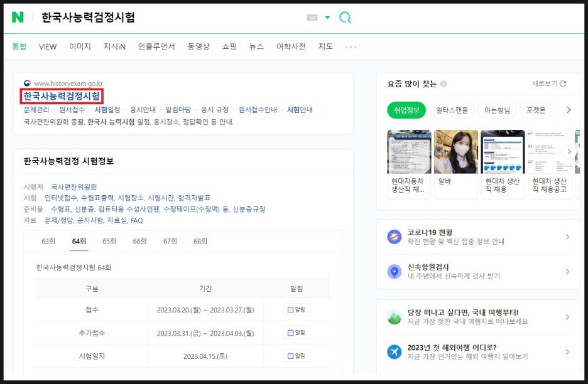The image size is (588, 384).
Task: Open the virtual keyboard icon in search bar
Action: [x=312, y=18]
